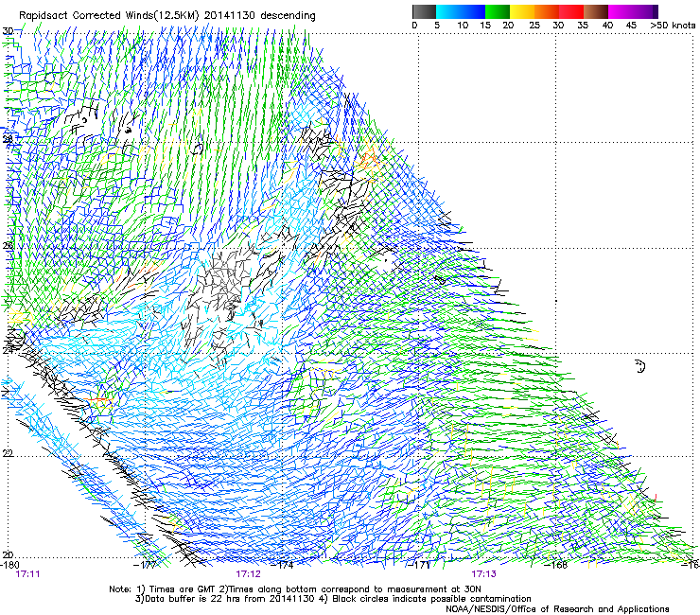Click the note 'Times are GMT'
Viewport: 700px width, 615px height.
pos(181,589)
